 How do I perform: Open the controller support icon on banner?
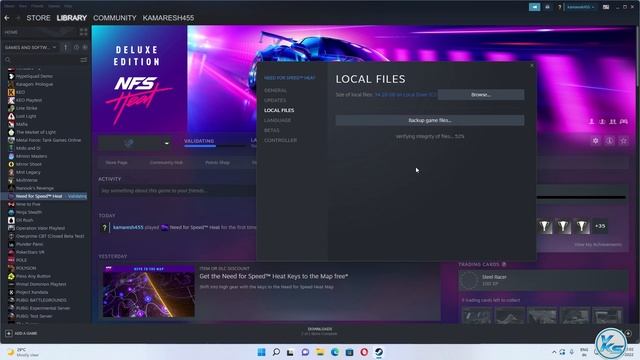click(624, 122)
